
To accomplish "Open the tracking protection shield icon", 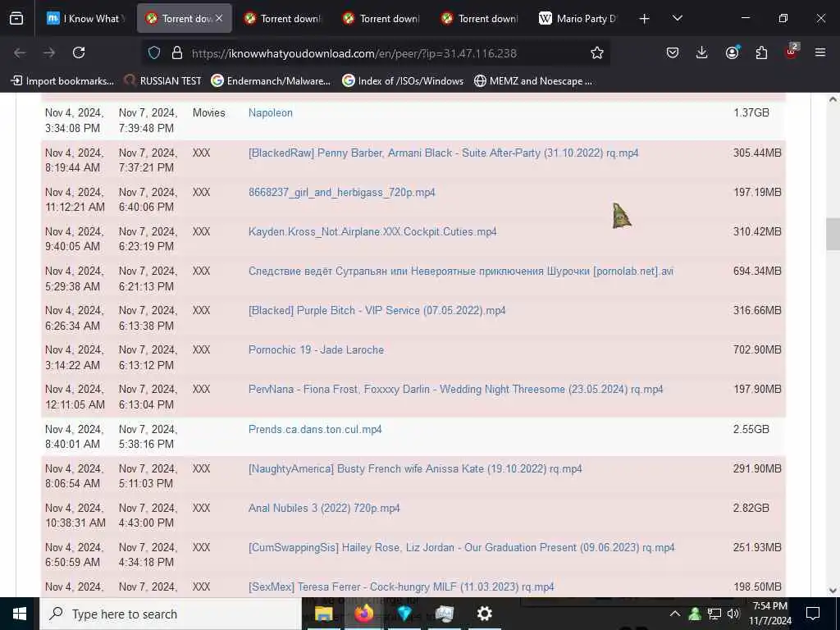I will pyautogui.click(x=154, y=53).
